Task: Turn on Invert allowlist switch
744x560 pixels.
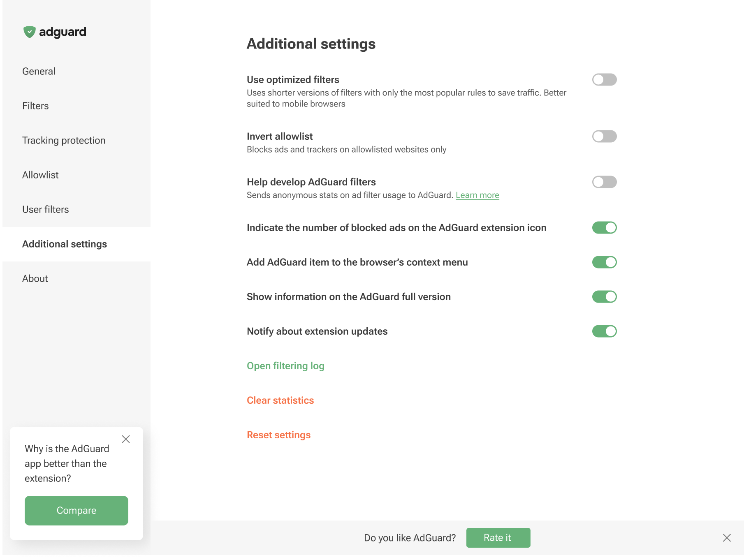Action: 604,136
